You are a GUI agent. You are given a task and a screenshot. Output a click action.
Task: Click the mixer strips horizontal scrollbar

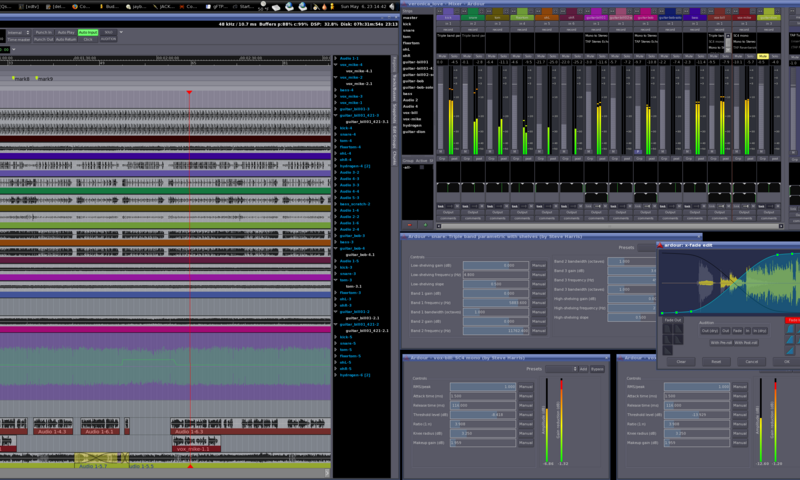(610, 226)
